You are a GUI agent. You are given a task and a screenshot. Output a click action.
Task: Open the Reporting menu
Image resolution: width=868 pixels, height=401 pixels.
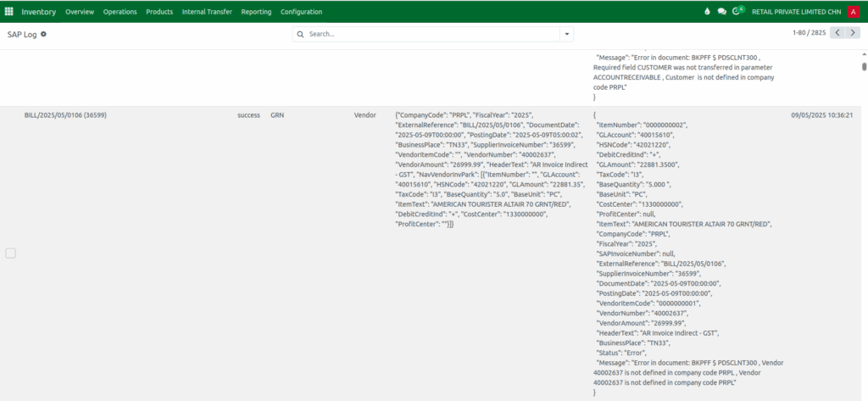tap(256, 12)
